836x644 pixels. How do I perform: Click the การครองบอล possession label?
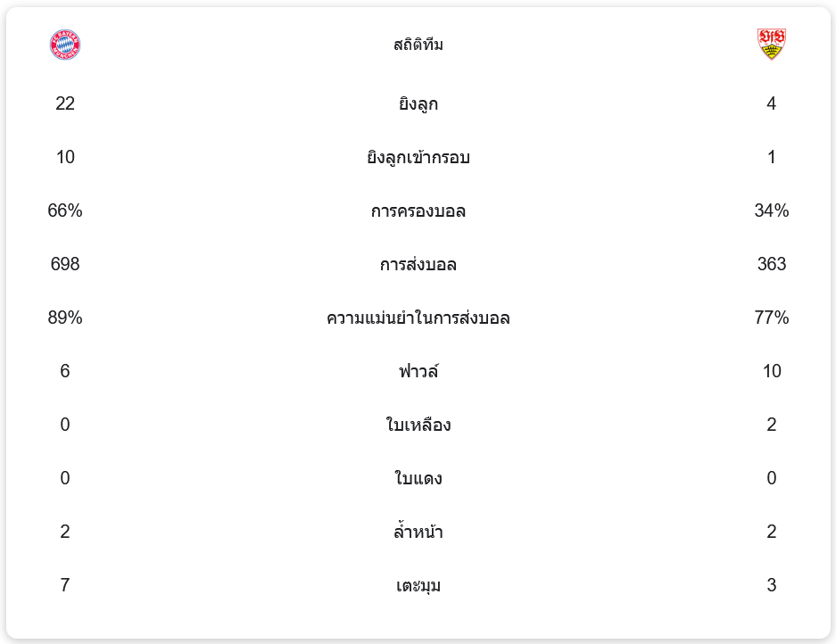[x=418, y=211]
